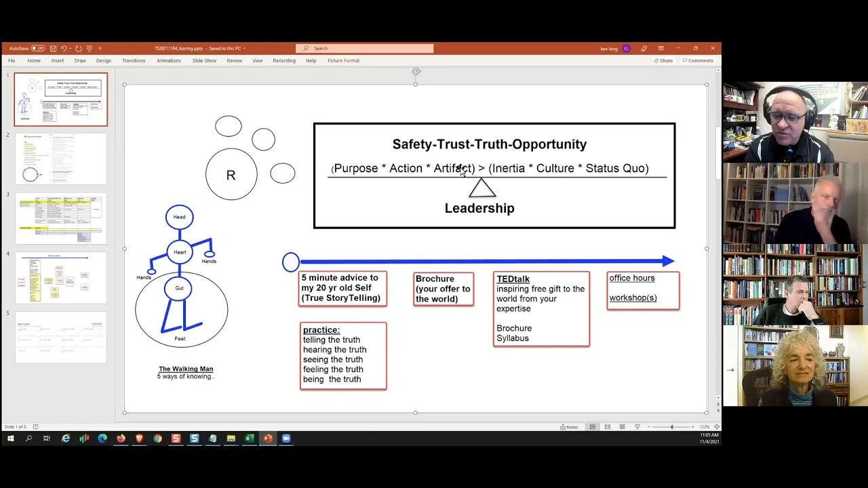Click the rotation handle above the picture

(416, 71)
